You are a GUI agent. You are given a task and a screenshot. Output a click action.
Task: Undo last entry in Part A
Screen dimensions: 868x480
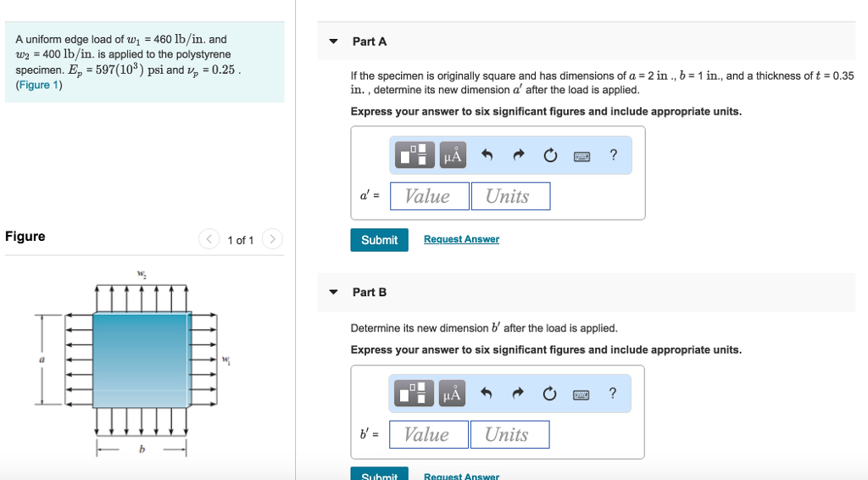click(x=487, y=155)
